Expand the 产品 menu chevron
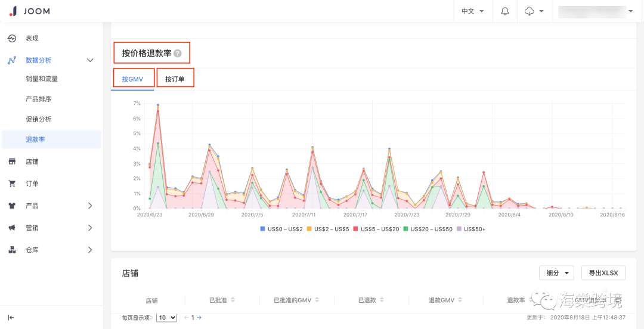The width and height of the screenshot is (644, 329). [x=91, y=206]
